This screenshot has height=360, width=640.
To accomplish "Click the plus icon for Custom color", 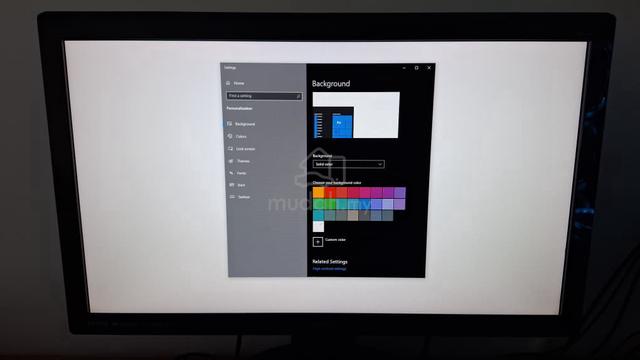I will coord(318,242).
